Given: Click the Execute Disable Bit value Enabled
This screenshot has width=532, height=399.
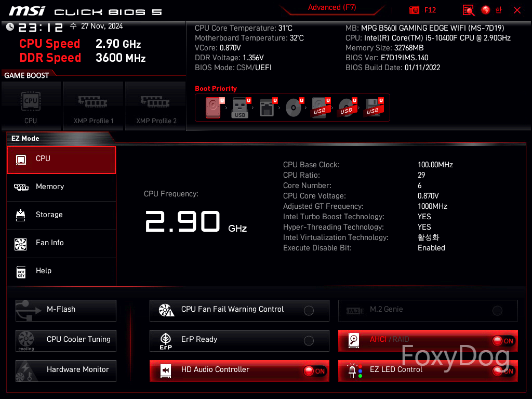Looking at the screenshot, I should [431, 248].
